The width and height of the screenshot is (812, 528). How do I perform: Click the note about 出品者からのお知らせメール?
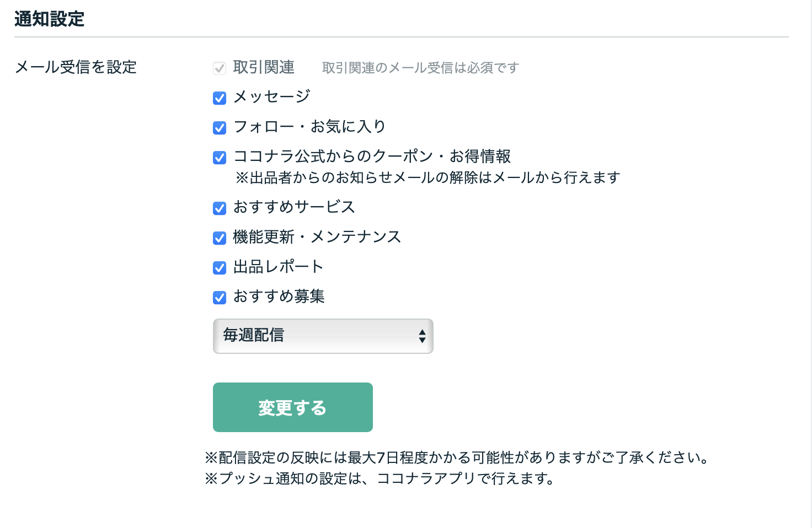[x=428, y=177]
